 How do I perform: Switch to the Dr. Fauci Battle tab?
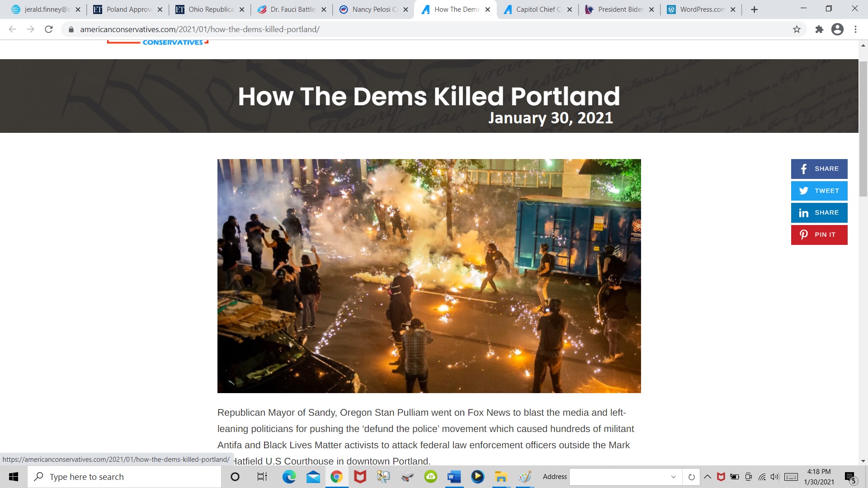(x=292, y=9)
